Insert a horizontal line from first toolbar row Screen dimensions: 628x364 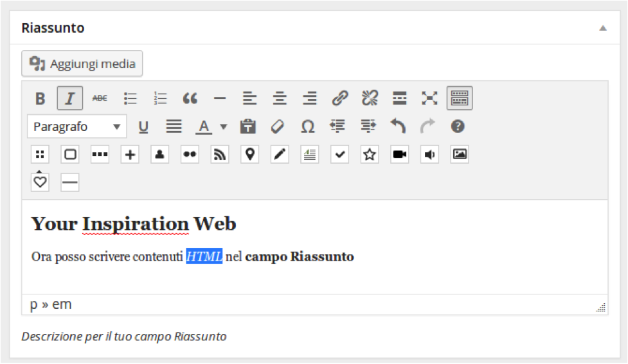(220, 98)
